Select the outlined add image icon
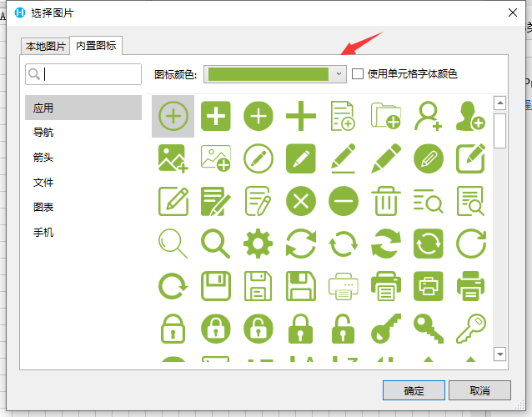532x417 pixels. 216,158
